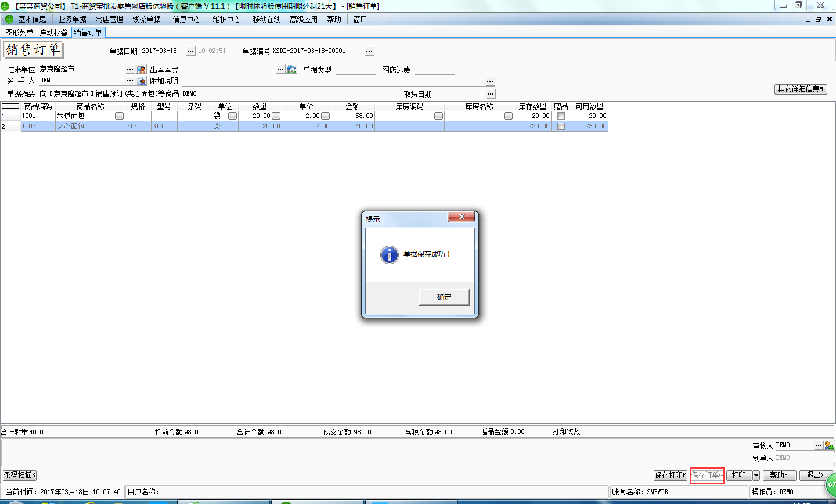The height and width of the screenshot is (504, 836).
Task: Open the 取货日期 picker ellipsis button
Action: (491, 94)
